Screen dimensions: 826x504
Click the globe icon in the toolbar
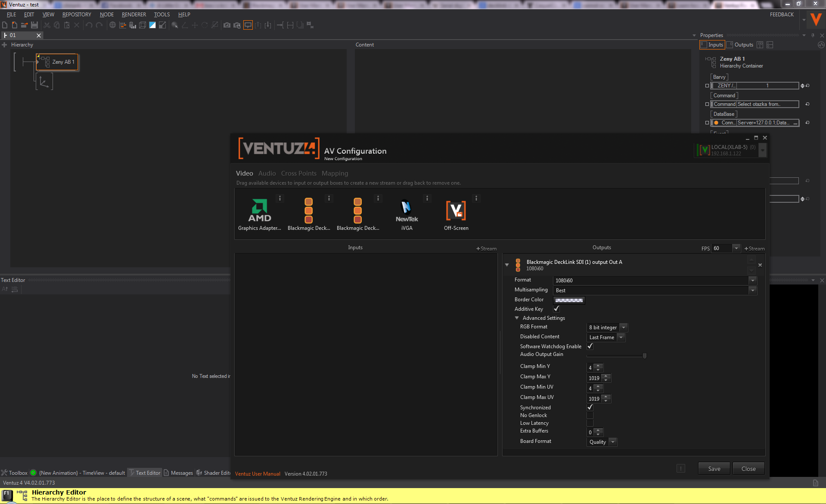[x=112, y=25]
